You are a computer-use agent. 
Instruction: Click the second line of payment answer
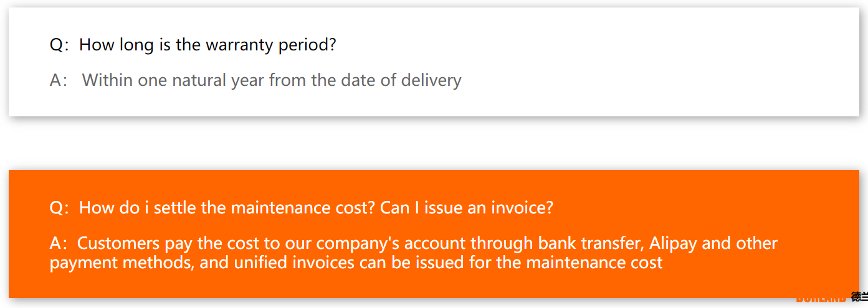pyautogui.click(x=356, y=263)
